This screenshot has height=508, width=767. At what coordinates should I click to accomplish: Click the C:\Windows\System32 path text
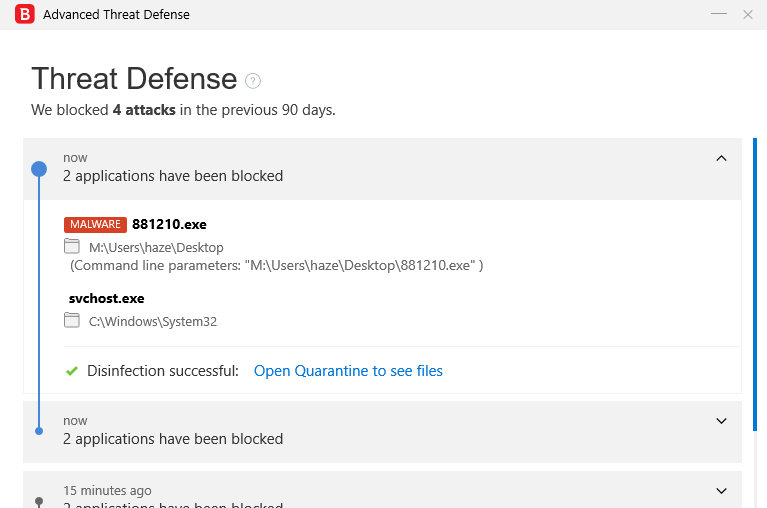(x=153, y=322)
